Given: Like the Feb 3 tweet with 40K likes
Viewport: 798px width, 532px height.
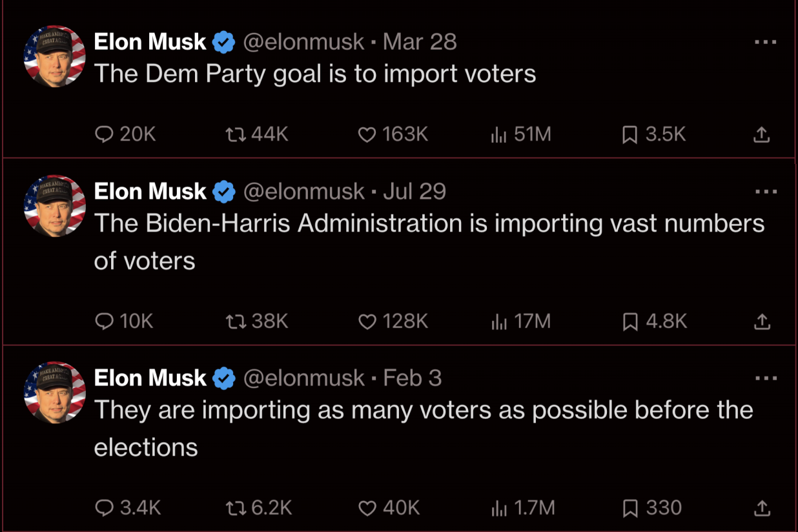Looking at the screenshot, I should coord(367,508).
